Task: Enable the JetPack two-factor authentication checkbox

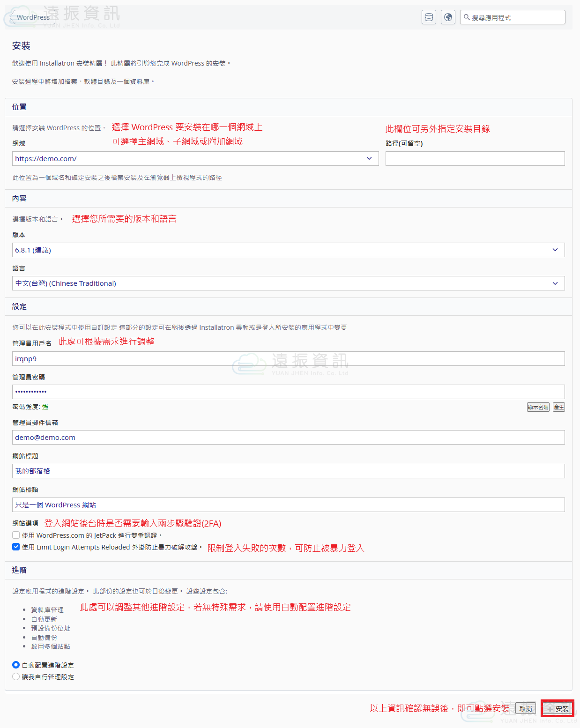Action: [x=16, y=535]
